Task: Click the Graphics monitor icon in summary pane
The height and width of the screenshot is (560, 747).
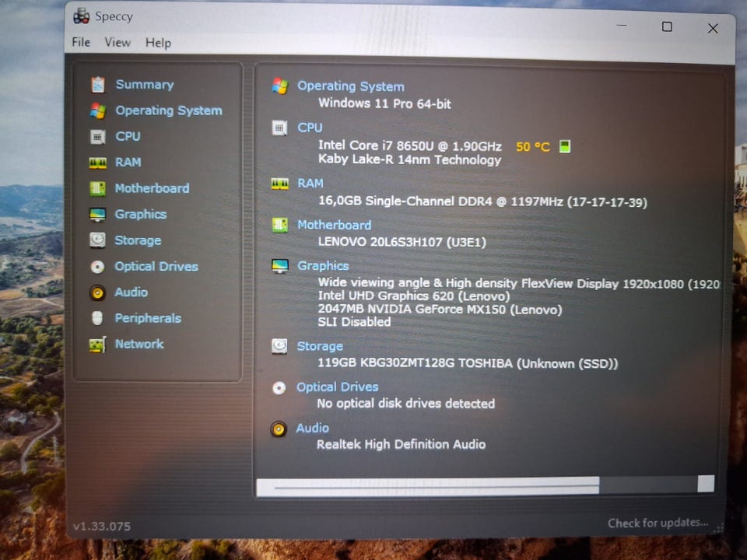Action: (279, 266)
